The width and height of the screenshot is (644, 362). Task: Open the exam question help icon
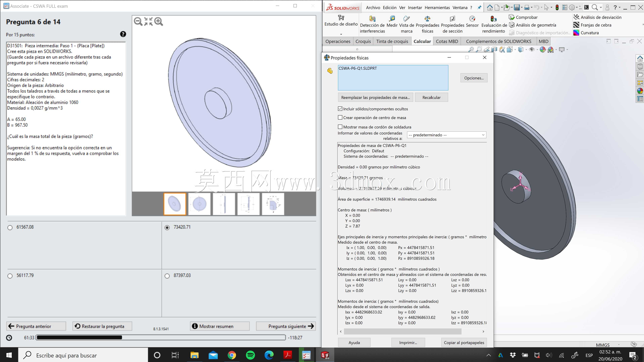pyautogui.click(x=123, y=34)
